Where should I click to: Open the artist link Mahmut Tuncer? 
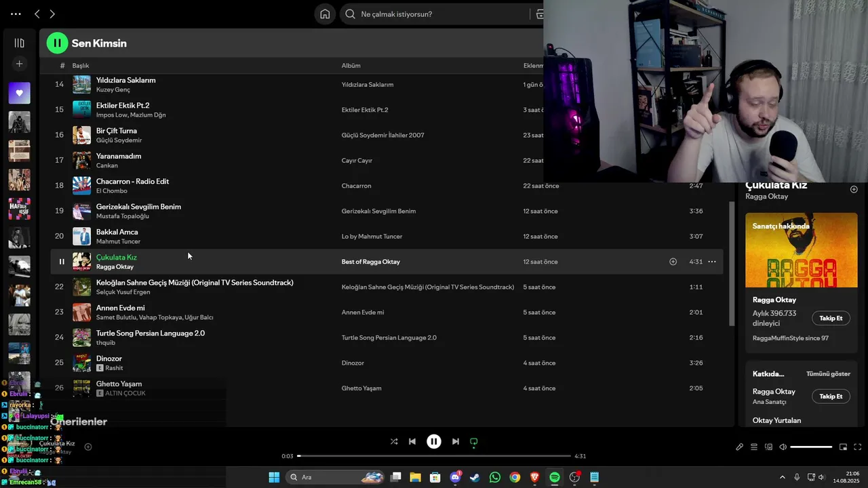click(x=118, y=241)
